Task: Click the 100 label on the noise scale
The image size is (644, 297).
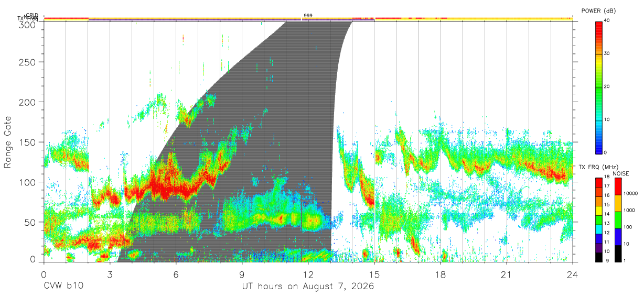Action: click(627, 227)
